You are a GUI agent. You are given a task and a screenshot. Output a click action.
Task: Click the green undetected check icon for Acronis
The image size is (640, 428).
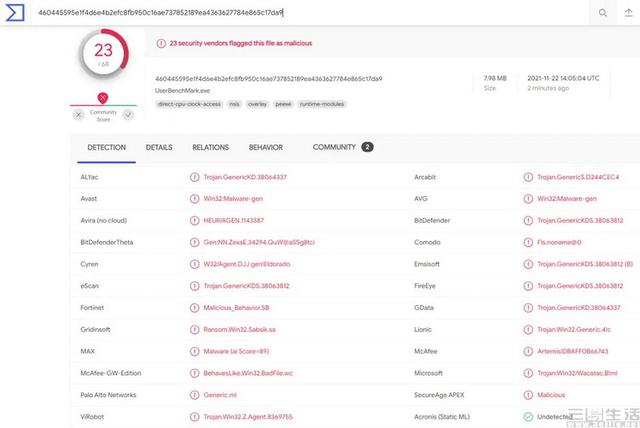(x=528, y=417)
